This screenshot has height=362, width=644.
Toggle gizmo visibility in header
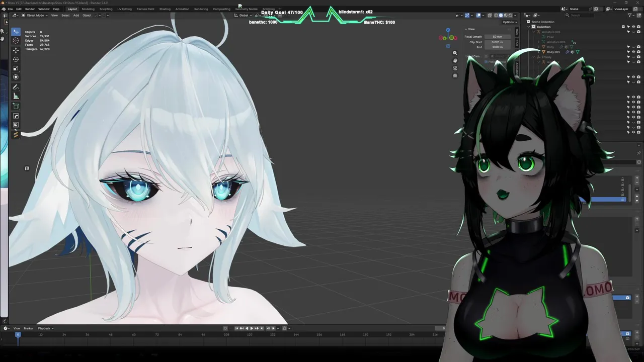pos(467,16)
